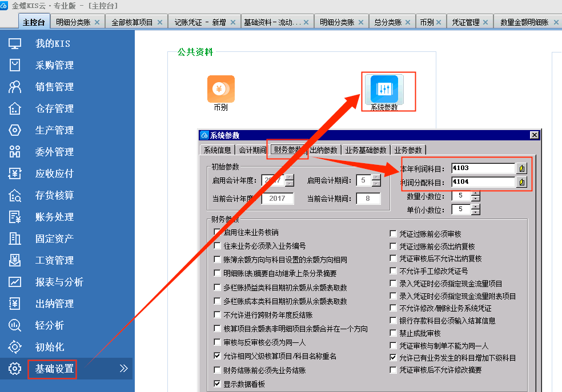Open 报表与分析 module

click(x=59, y=282)
